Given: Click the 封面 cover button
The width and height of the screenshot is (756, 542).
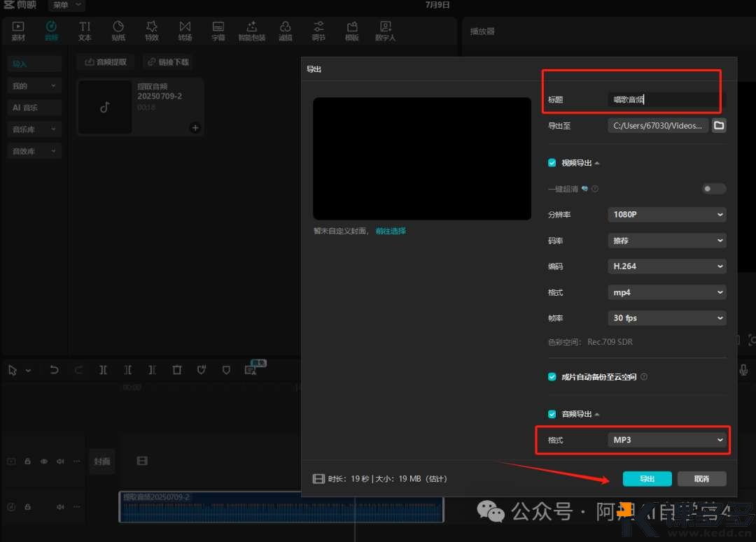Looking at the screenshot, I should tap(101, 462).
